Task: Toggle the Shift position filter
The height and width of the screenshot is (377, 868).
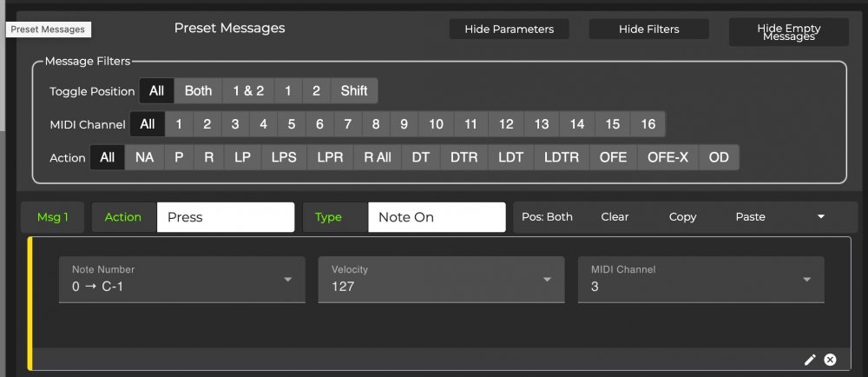Action: tap(354, 91)
